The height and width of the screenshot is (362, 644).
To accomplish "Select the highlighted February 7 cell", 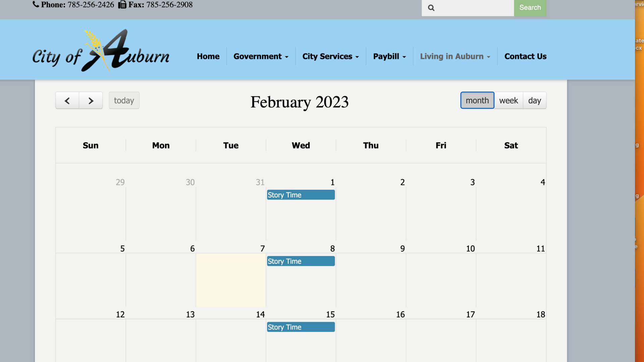I will tap(231, 280).
